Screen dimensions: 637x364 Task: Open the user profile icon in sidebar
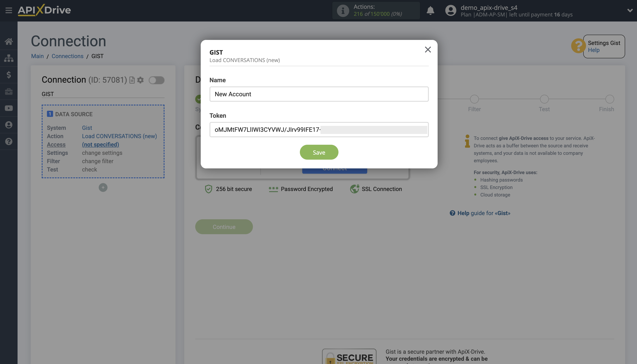(9, 125)
